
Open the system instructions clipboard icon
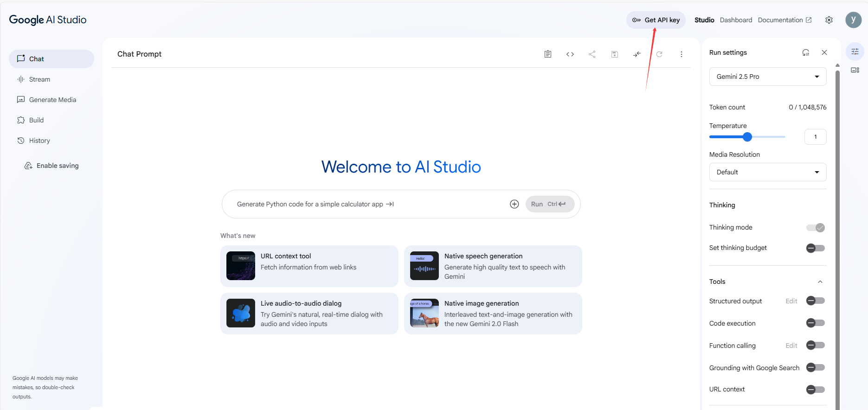(x=548, y=54)
